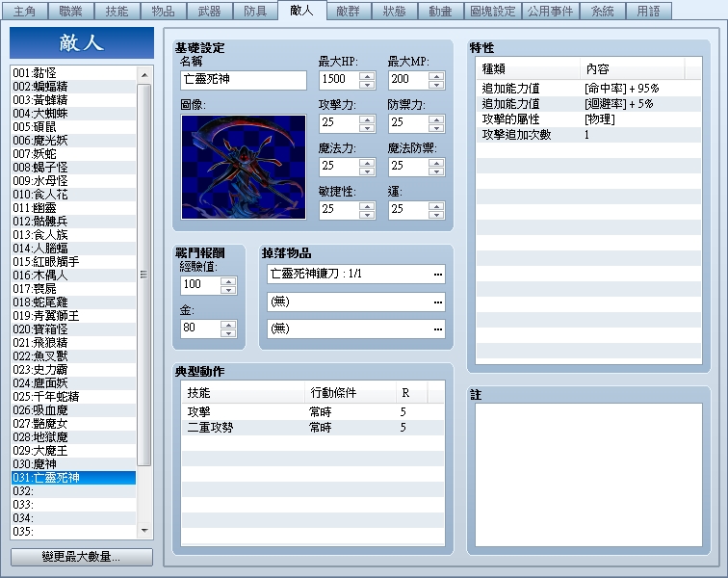Open the 防具 tab
This screenshot has height=578, width=728.
255,11
